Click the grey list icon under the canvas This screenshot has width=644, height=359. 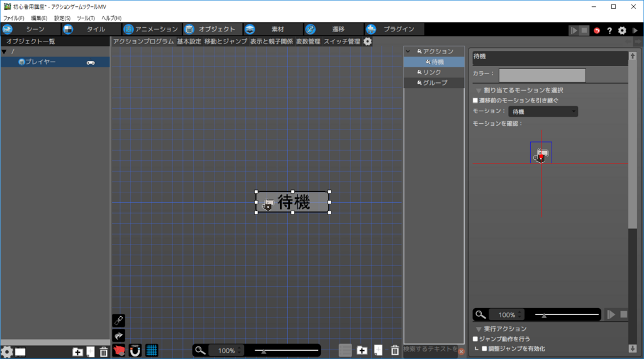(x=345, y=350)
